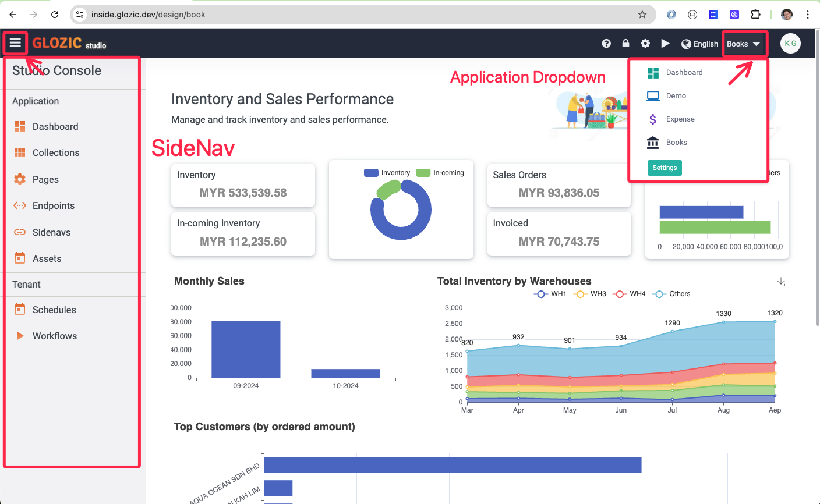
Task: Toggle Inventory legend in donut chart
Action: pos(387,173)
